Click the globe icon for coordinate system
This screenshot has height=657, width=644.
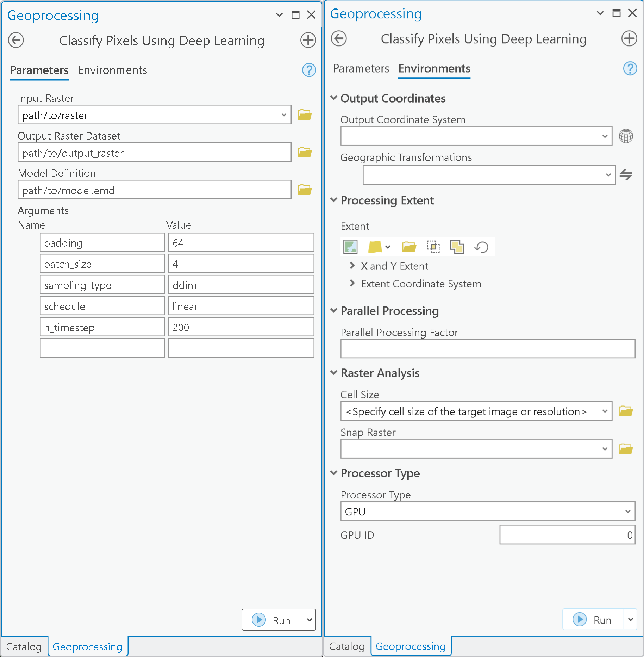click(626, 136)
